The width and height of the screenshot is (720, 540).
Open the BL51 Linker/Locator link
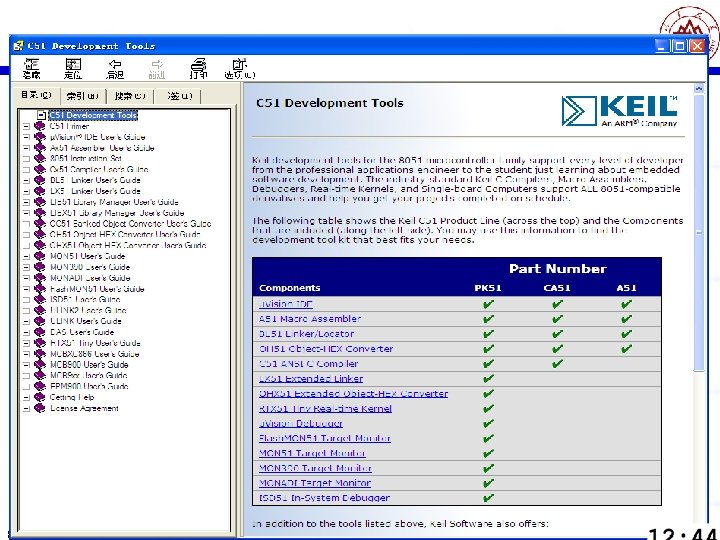(306, 334)
